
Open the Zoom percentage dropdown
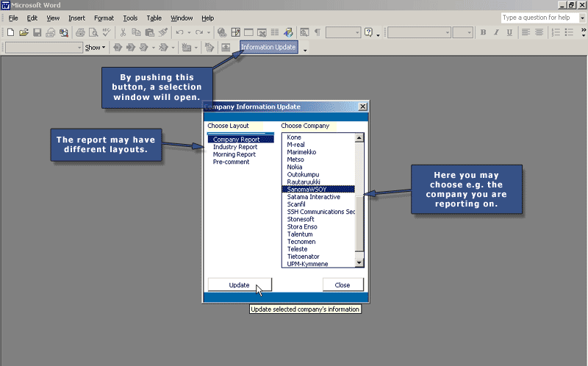357,32
